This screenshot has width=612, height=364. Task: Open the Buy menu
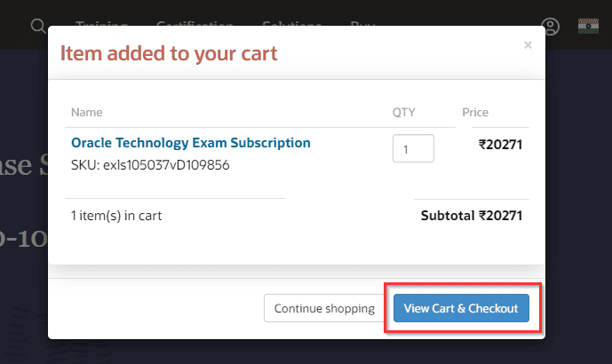pos(362,26)
